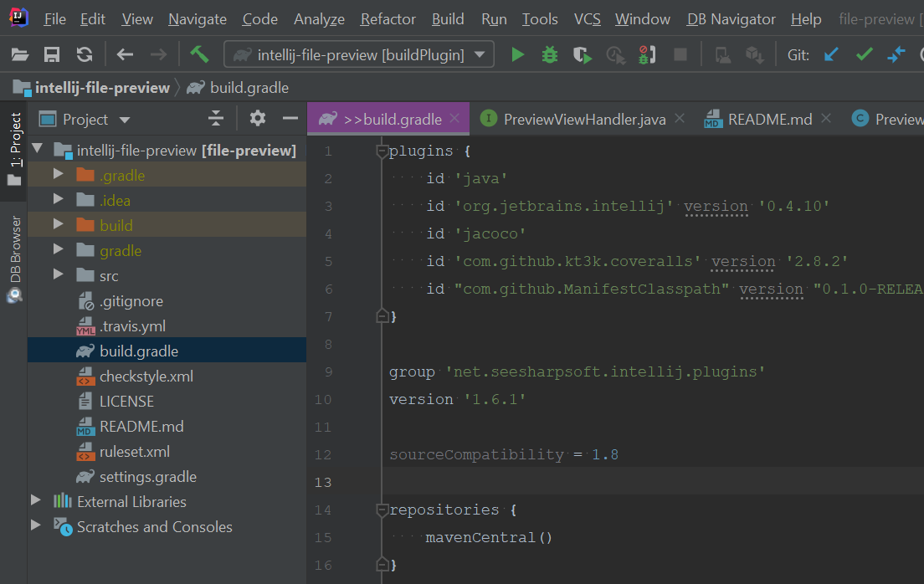Open the Code menu

(x=259, y=19)
